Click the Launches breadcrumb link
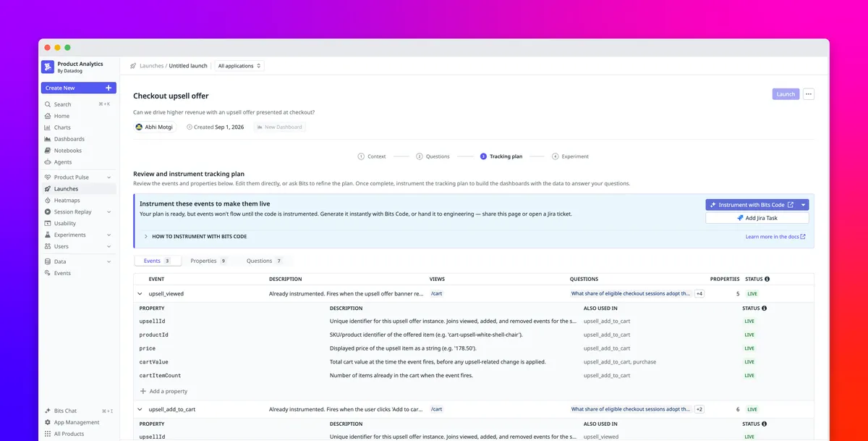 (x=151, y=66)
